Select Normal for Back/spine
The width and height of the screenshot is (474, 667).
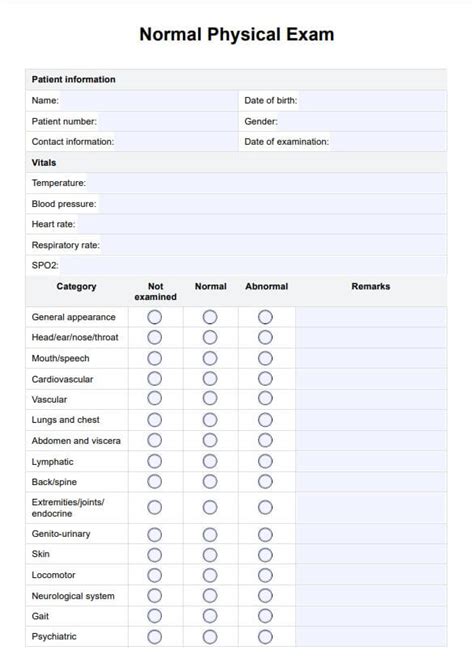coord(210,482)
